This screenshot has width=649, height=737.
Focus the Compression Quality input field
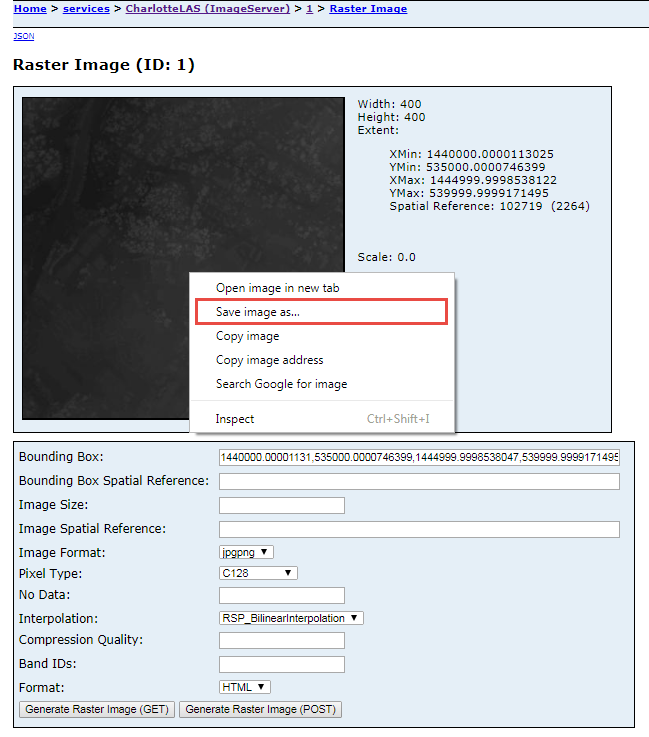pos(281,640)
